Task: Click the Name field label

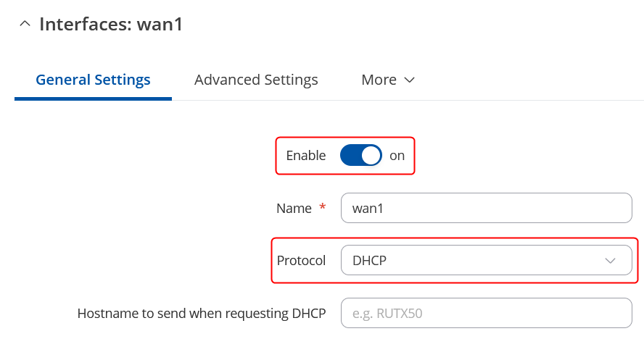Action: point(294,208)
